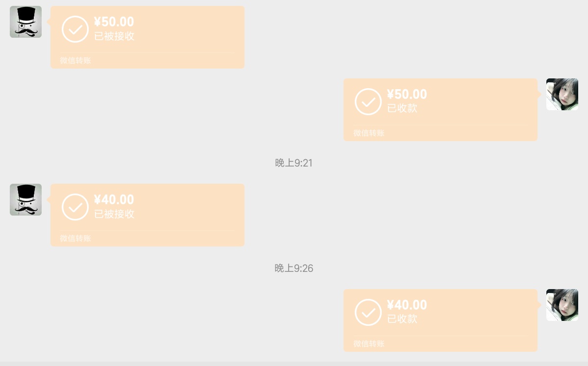Click the checkmark icon in the ¥50.00 已收款 bubble
This screenshot has width=588, height=366.
click(x=368, y=101)
